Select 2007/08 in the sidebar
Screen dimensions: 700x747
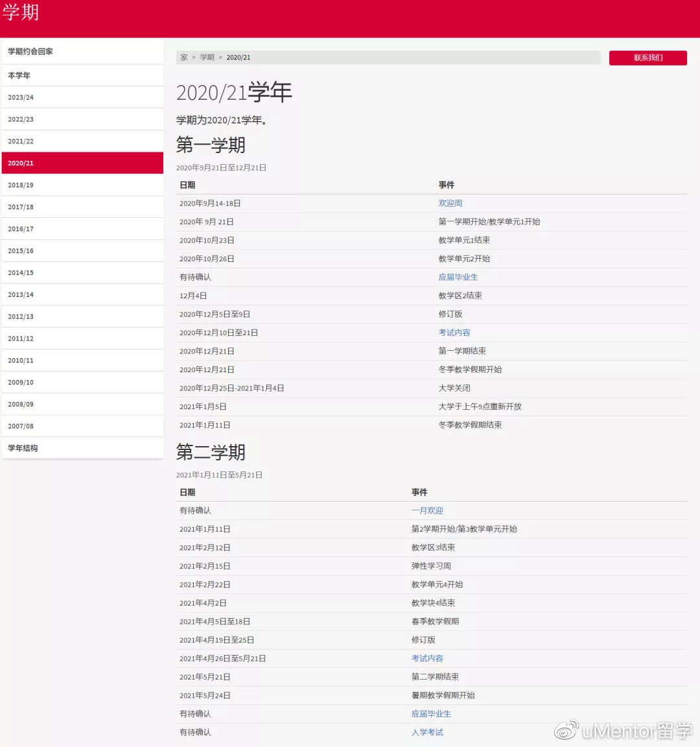tap(82, 426)
